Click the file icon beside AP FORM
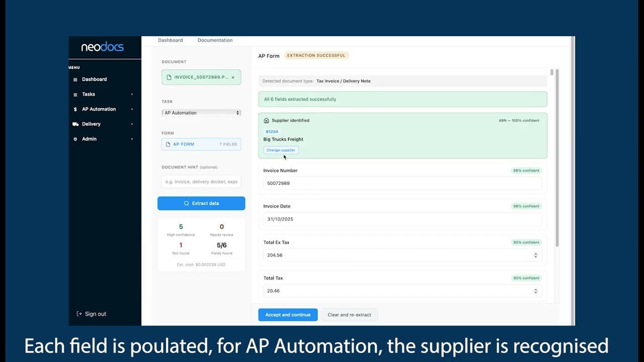644x362 pixels. coord(168,144)
